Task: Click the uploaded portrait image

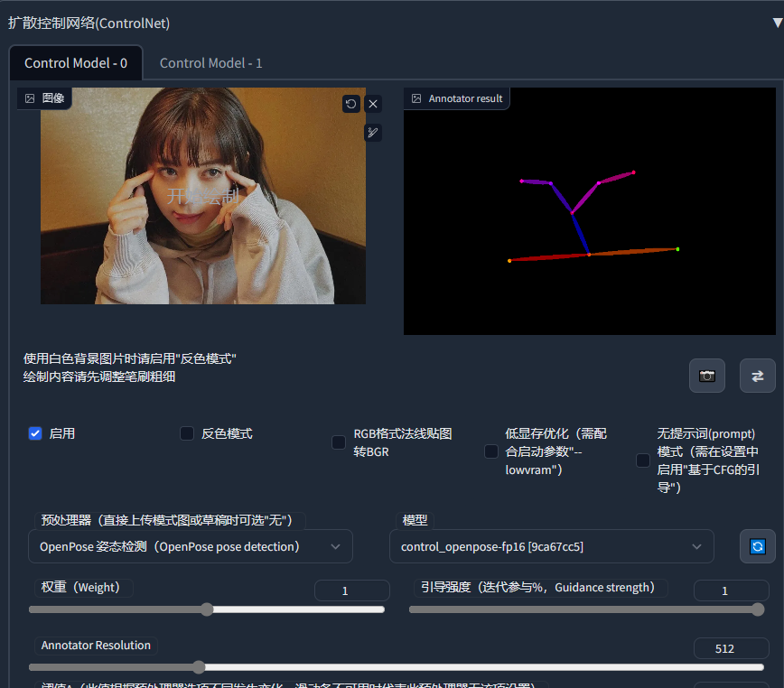Action: (x=203, y=196)
